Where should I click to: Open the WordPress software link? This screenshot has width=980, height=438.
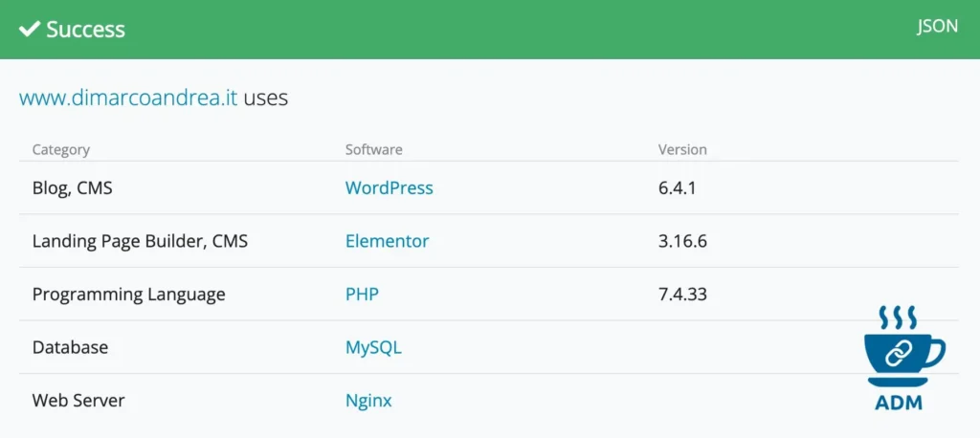pos(390,187)
